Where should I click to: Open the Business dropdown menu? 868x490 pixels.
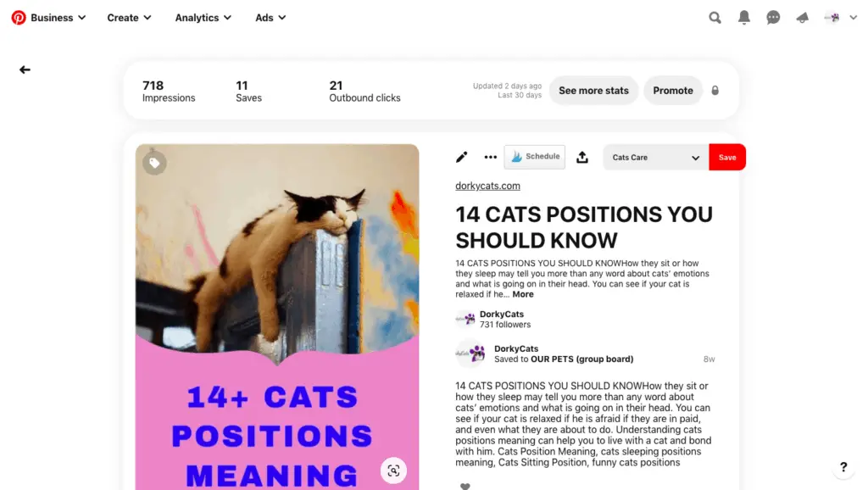[58, 18]
